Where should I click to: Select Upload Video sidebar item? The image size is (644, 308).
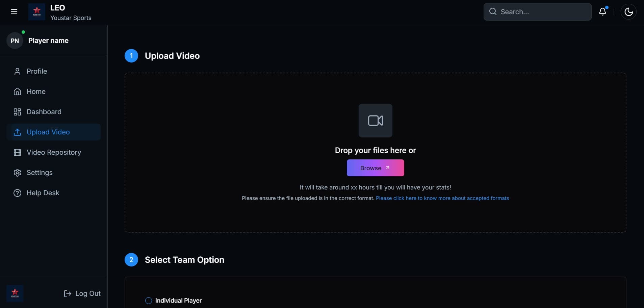[48, 132]
